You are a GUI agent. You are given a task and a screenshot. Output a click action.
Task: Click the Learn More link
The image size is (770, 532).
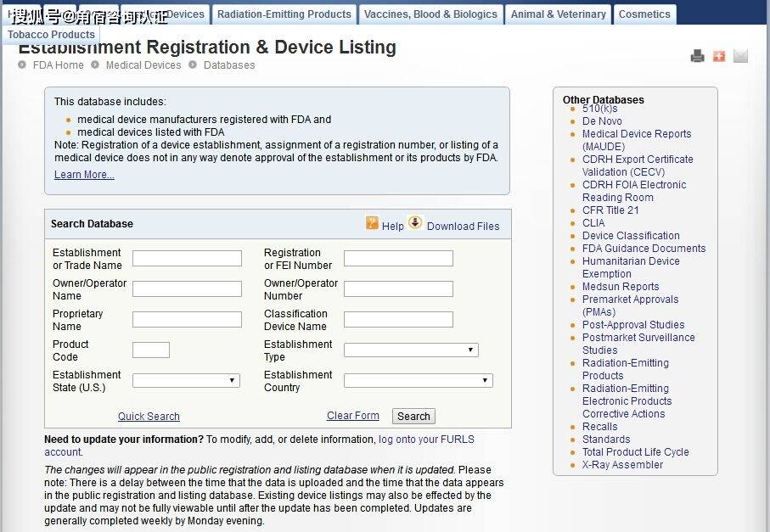point(84,175)
